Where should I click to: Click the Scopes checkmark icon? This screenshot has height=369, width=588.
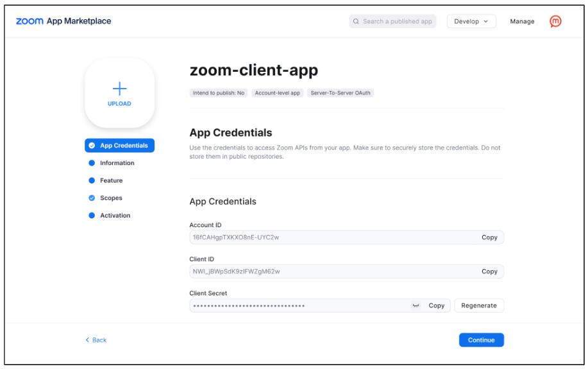[x=92, y=198]
